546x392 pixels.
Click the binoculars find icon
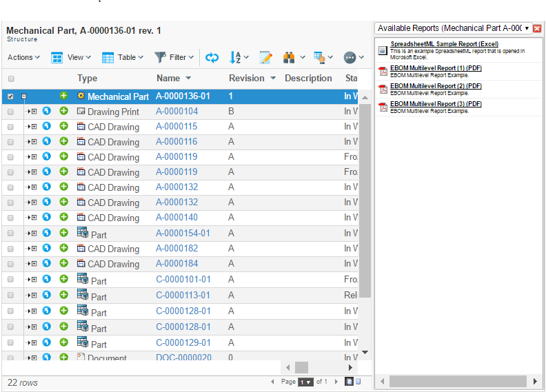(x=290, y=58)
